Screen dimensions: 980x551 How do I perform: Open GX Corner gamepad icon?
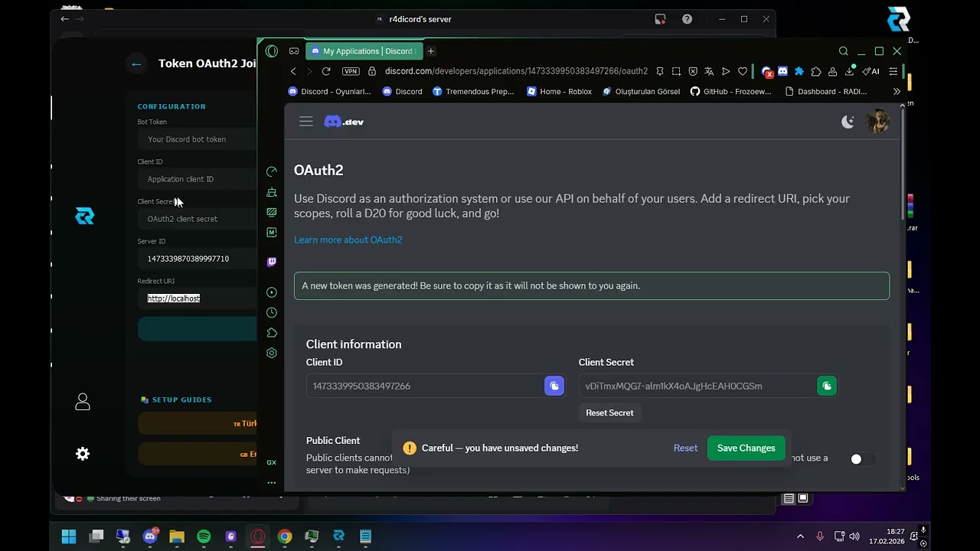294,51
